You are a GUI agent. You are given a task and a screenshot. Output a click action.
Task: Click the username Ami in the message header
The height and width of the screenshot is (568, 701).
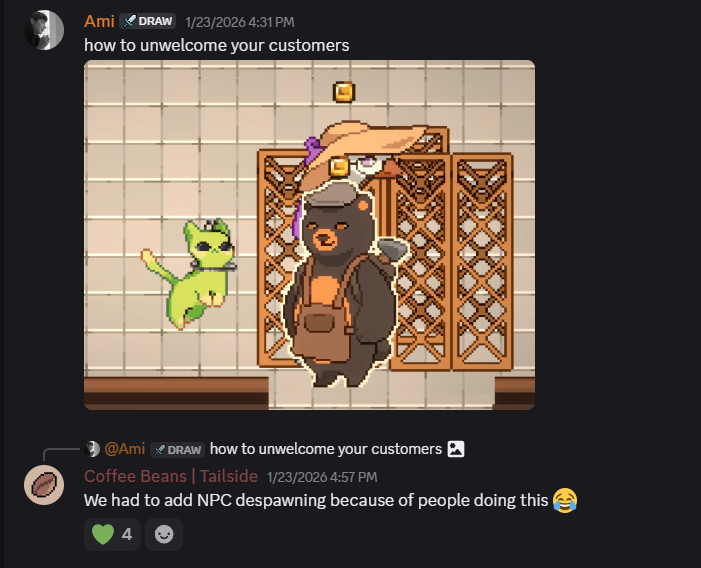99,21
